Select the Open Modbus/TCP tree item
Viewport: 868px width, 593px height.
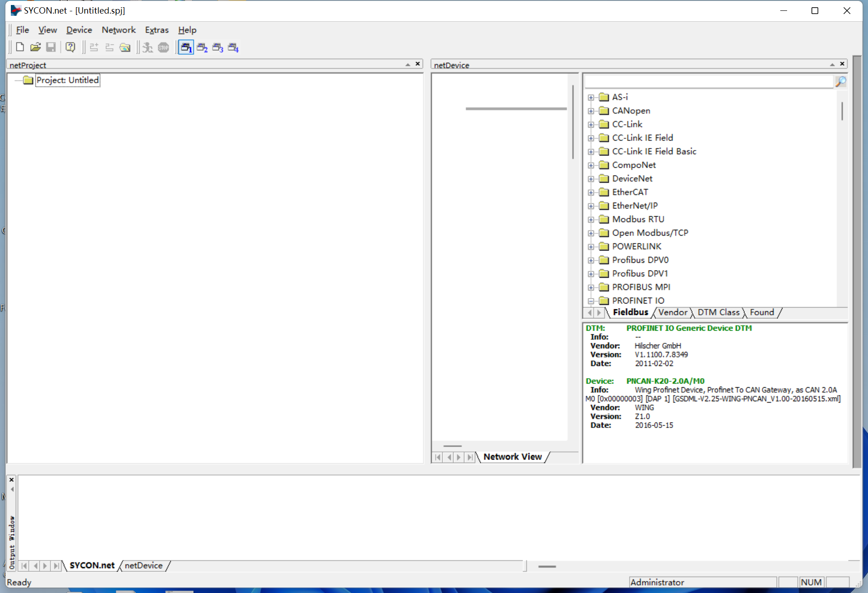(650, 233)
